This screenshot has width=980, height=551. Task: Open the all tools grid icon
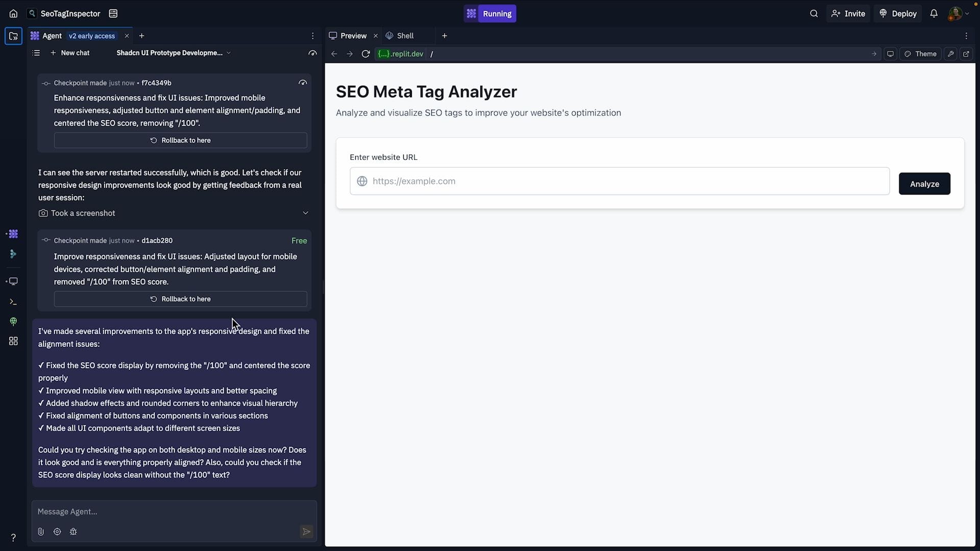13,341
